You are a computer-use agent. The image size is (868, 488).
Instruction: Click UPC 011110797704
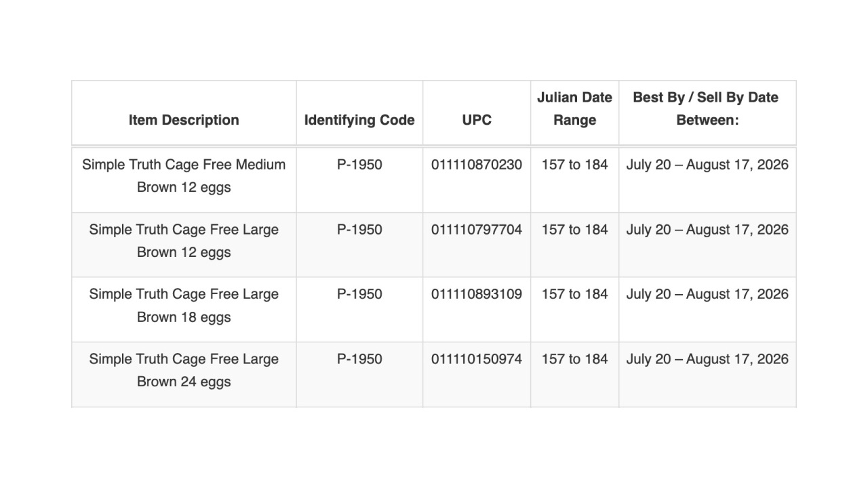pos(477,230)
